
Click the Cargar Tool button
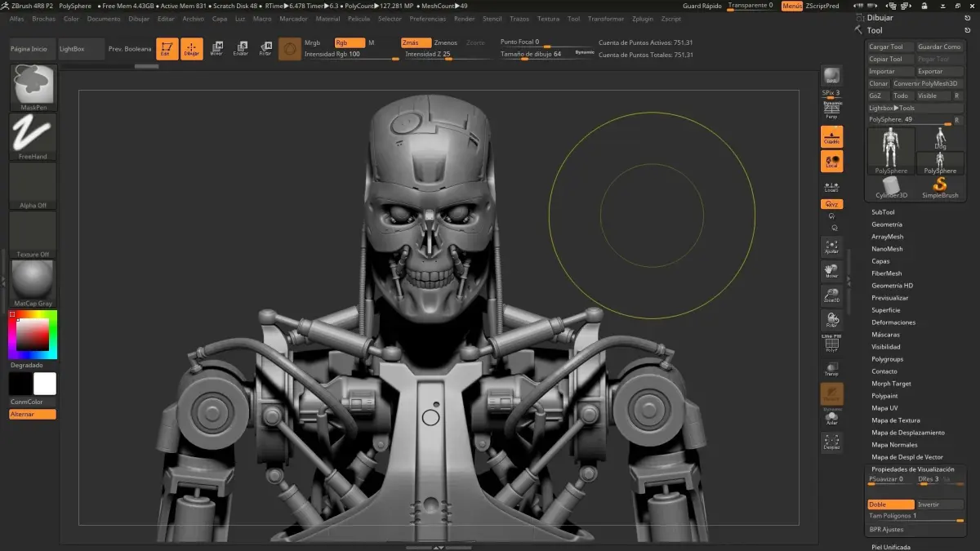click(x=890, y=47)
